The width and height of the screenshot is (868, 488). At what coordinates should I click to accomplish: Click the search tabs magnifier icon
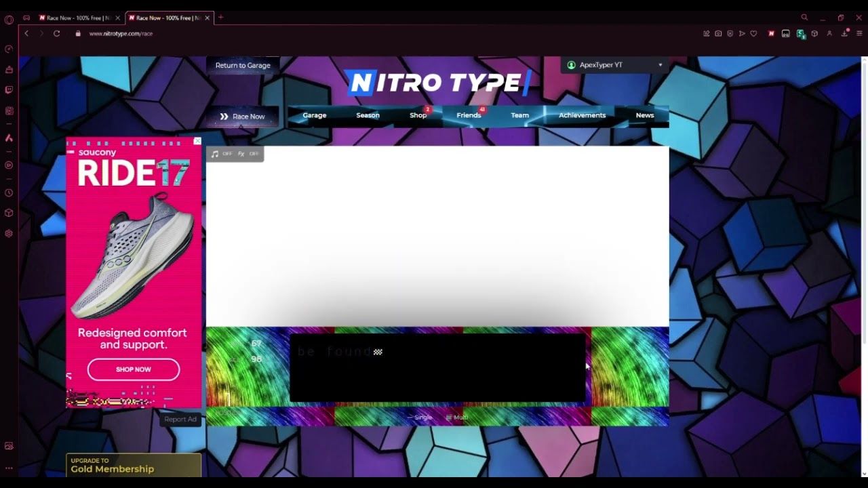click(804, 18)
